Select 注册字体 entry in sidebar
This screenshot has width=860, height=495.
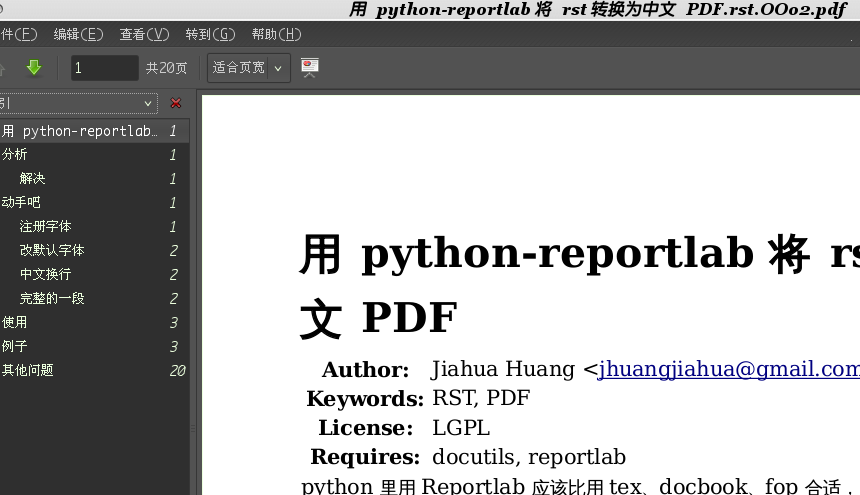point(46,227)
